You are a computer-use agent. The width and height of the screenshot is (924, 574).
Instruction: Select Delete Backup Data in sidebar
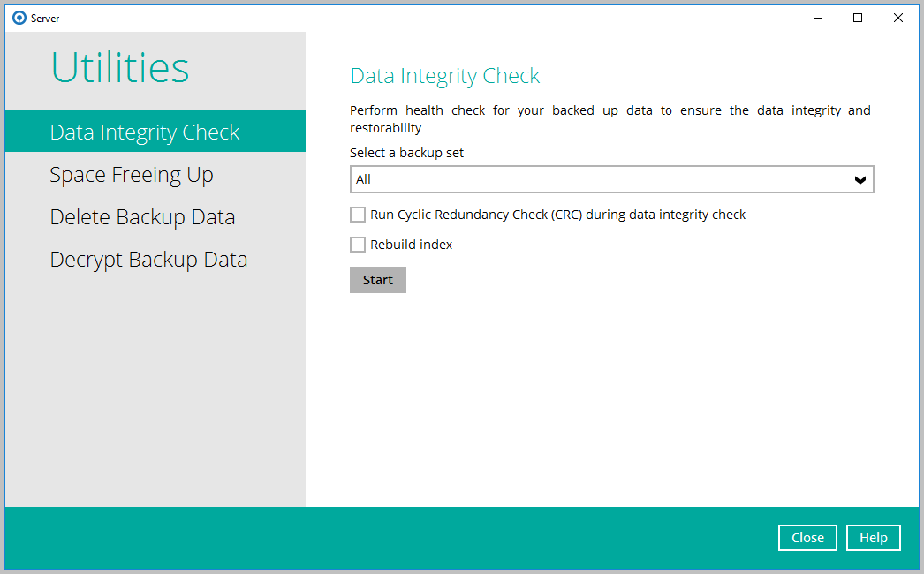(x=142, y=217)
